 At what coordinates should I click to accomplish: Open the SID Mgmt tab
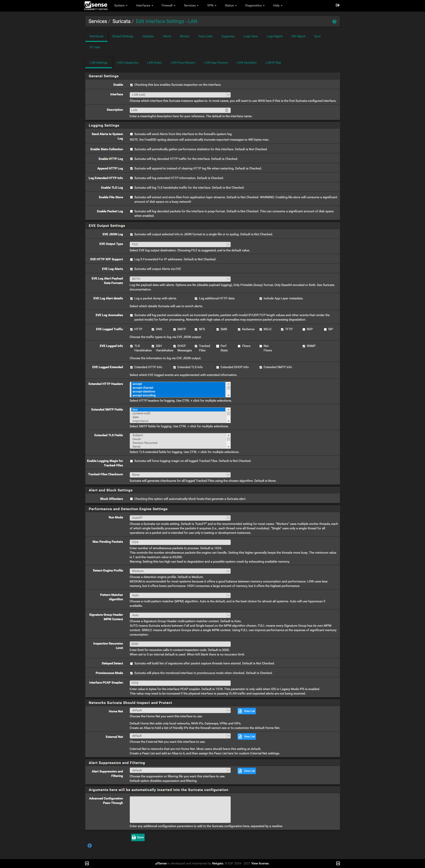point(298,36)
